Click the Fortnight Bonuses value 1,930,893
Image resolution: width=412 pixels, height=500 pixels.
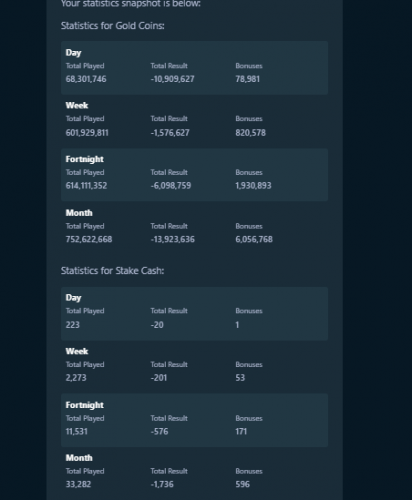click(x=253, y=186)
